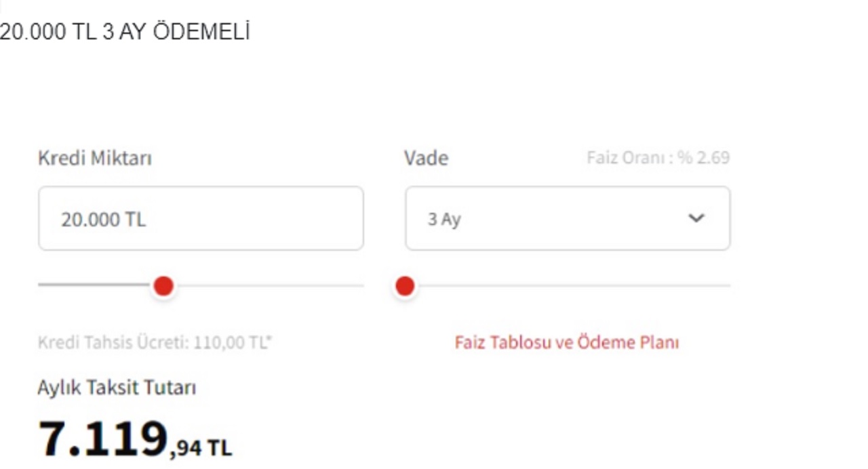Open Faiz Tablosu ve Ödeme Planı link
This screenshot has height=469, width=868.
[566, 342]
